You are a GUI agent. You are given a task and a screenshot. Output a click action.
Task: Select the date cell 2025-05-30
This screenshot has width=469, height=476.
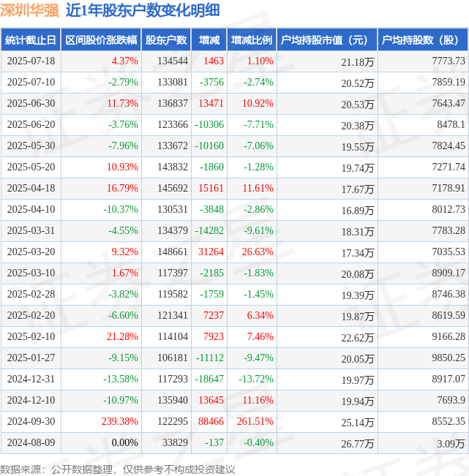[31, 146]
